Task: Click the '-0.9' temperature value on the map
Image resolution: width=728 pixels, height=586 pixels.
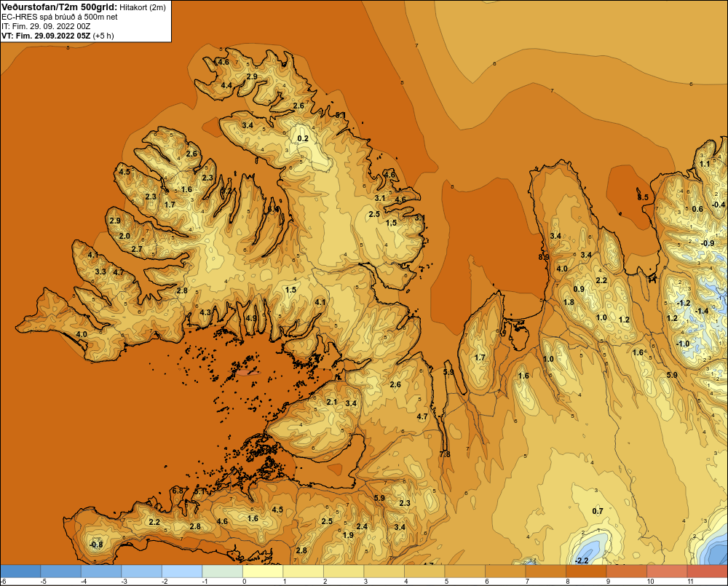Action: [708, 243]
